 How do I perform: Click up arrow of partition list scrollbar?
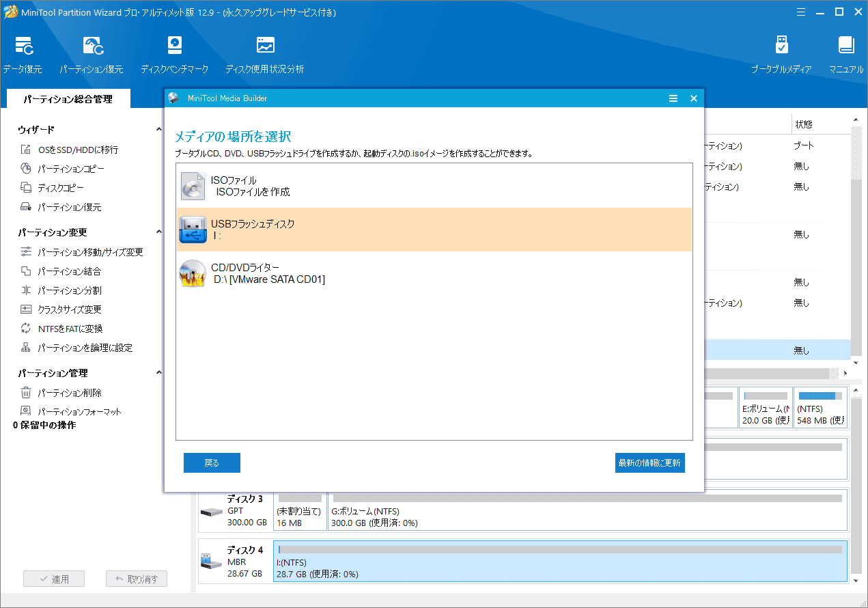(x=857, y=121)
